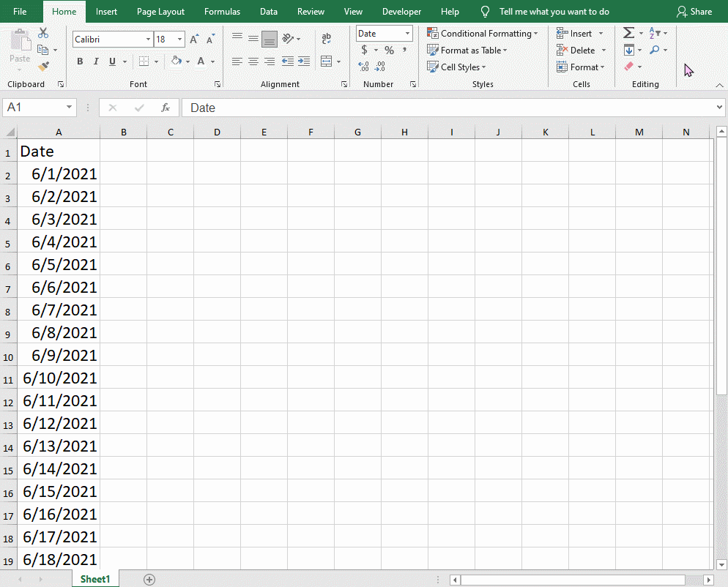Click the Paste clipboard icon
The width and height of the screenshot is (728, 587).
pyautogui.click(x=20, y=40)
